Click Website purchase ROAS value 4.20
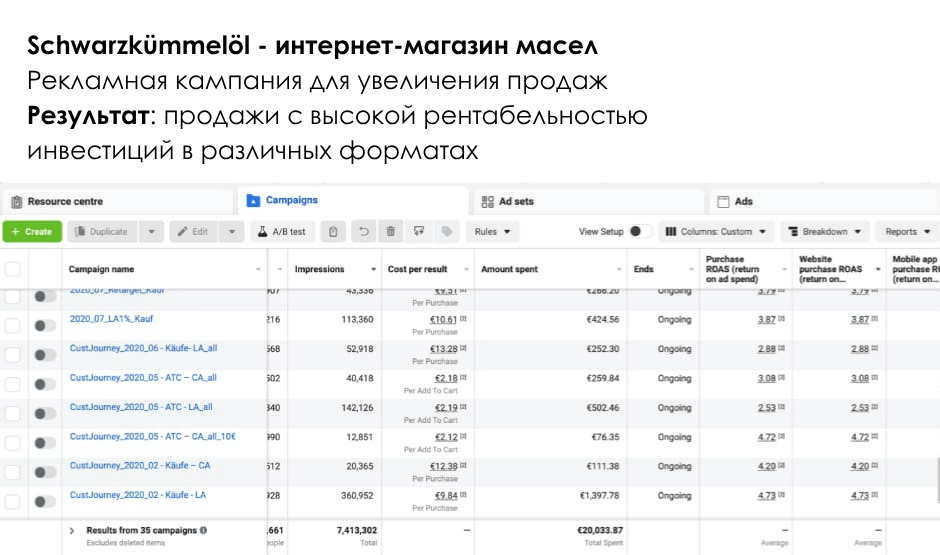This screenshot has width=940, height=555. point(860,466)
